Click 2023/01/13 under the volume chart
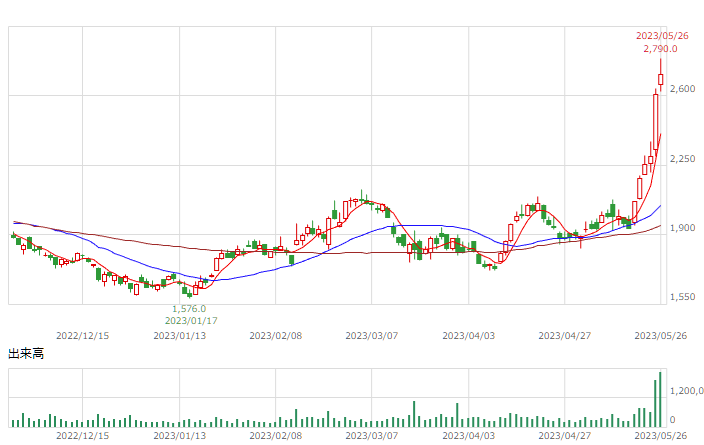Image resolution: width=704 pixels, height=445 pixels. (180, 436)
